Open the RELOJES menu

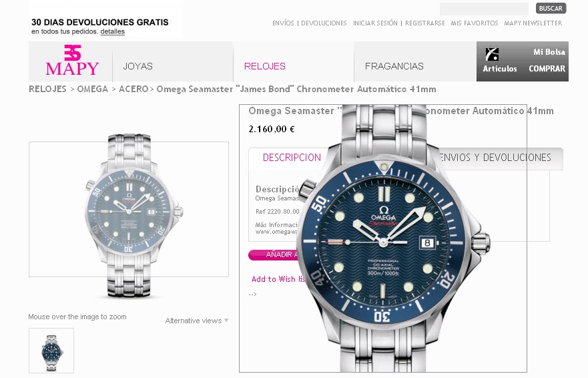pos(265,66)
